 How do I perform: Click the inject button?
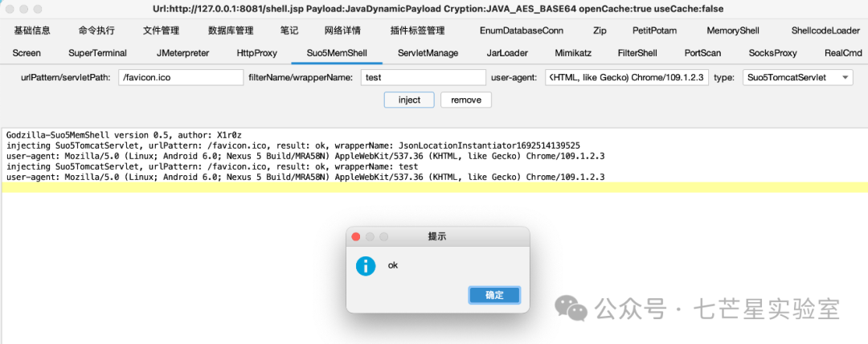(x=410, y=100)
